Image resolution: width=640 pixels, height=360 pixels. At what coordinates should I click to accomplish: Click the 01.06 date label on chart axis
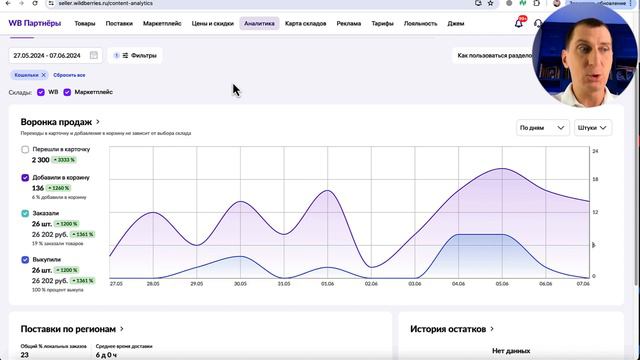pyautogui.click(x=327, y=284)
